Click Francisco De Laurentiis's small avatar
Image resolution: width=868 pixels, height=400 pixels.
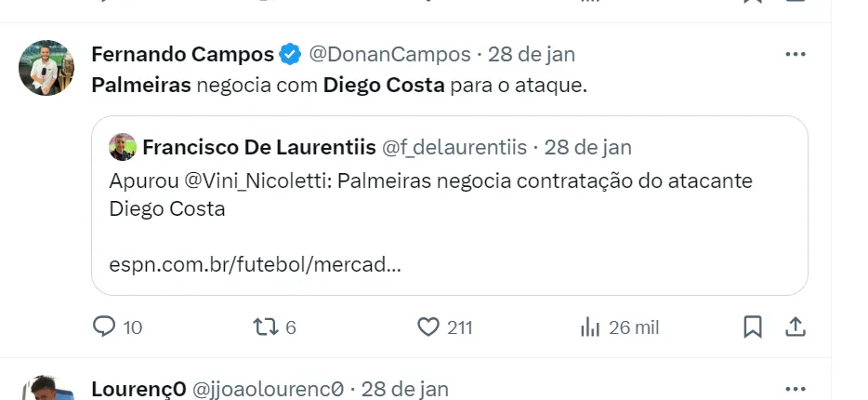pos(123,147)
